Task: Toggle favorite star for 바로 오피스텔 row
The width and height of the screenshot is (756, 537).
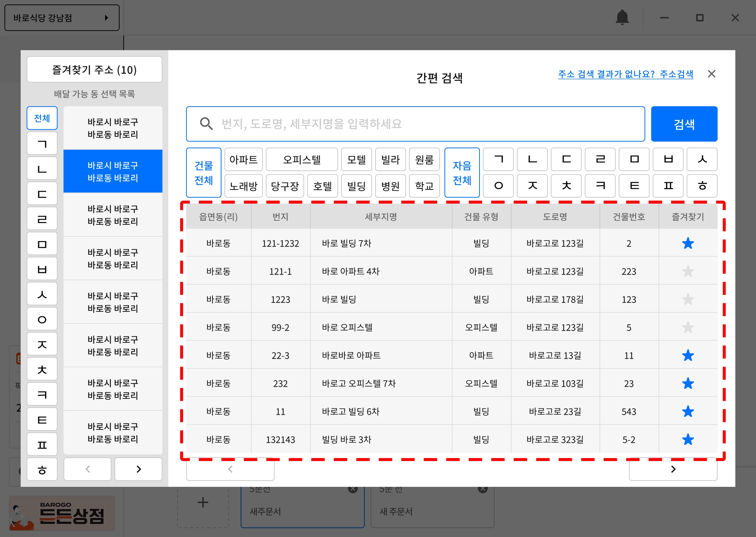Action: click(x=688, y=328)
